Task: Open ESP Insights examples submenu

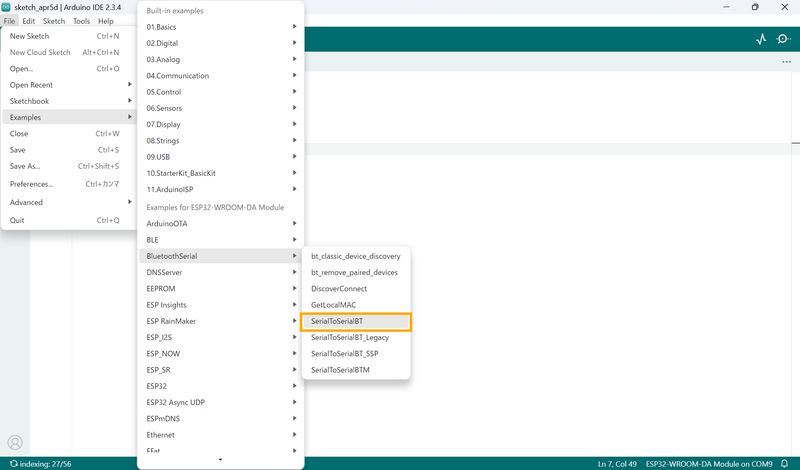Action: [220, 305]
